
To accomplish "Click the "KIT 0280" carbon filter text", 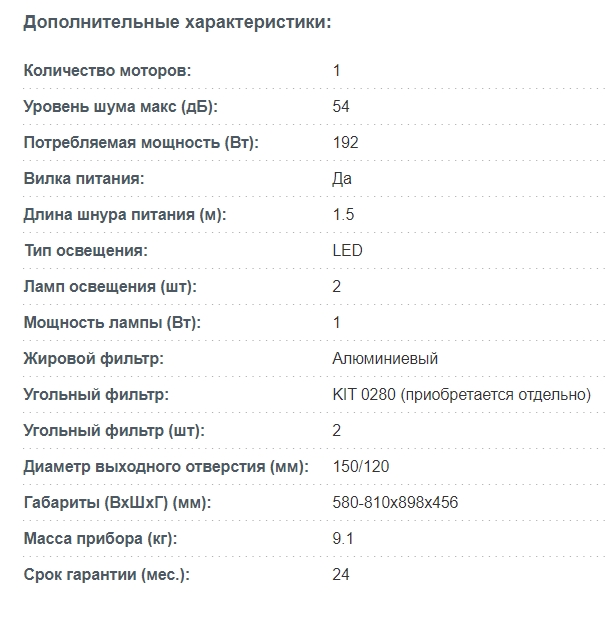I will pos(364,395).
